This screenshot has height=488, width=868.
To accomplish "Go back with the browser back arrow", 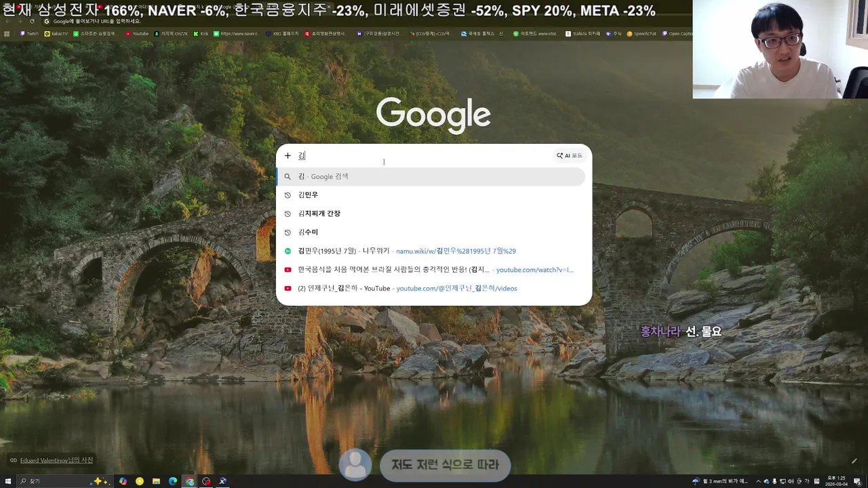I will [x=7, y=21].
